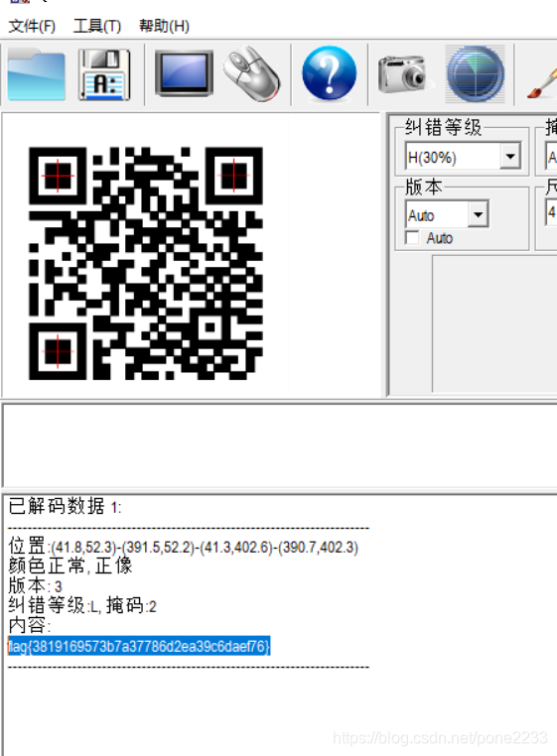Open the 工具(T) menu
The image size is (557, 756).
(x=97, y=26)
